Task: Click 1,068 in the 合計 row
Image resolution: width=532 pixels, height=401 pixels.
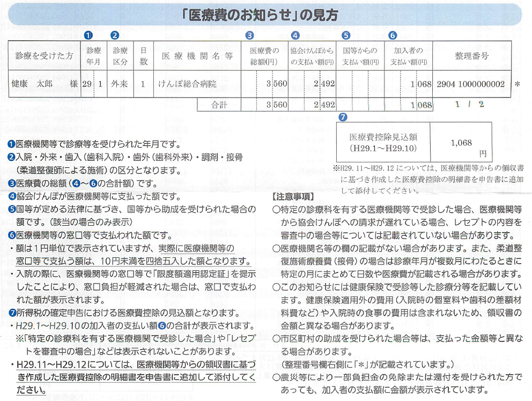Action: (x=421, y=105)
